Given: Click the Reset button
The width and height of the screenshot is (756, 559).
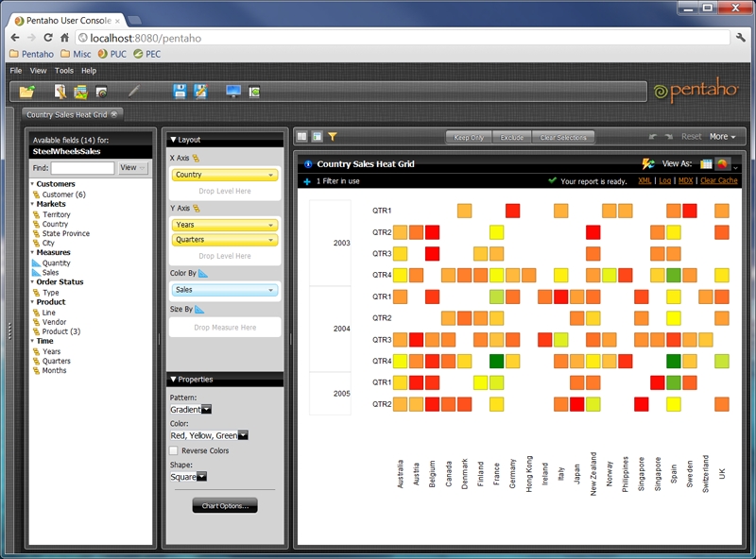Looking at the screenshot, I should 692,137.
